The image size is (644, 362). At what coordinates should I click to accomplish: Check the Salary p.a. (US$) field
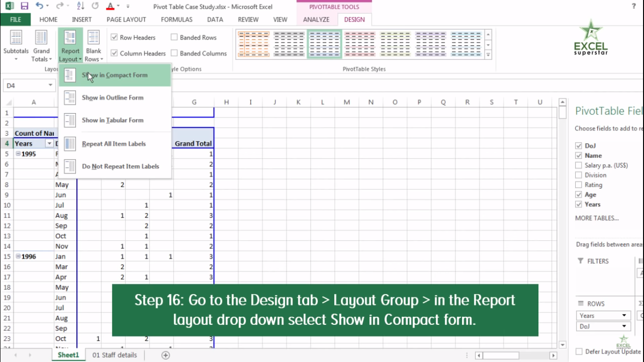coord(578,165)
